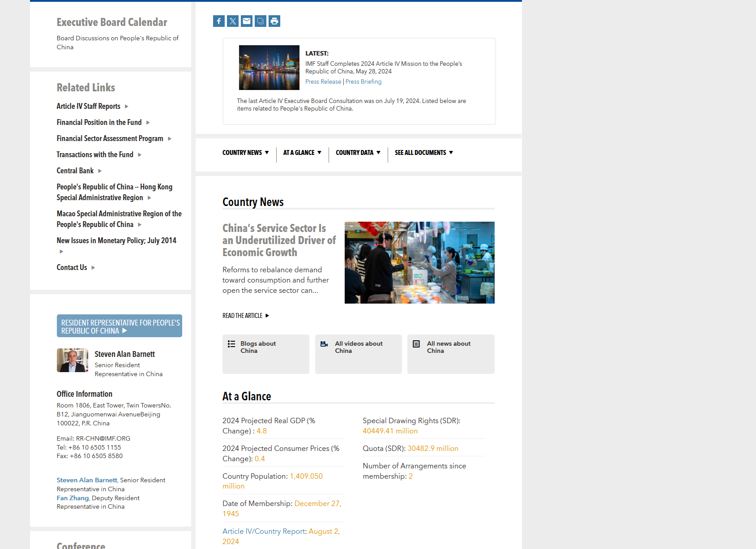Click the Consumer Prices projected value 0.4

tap(260, 459)
